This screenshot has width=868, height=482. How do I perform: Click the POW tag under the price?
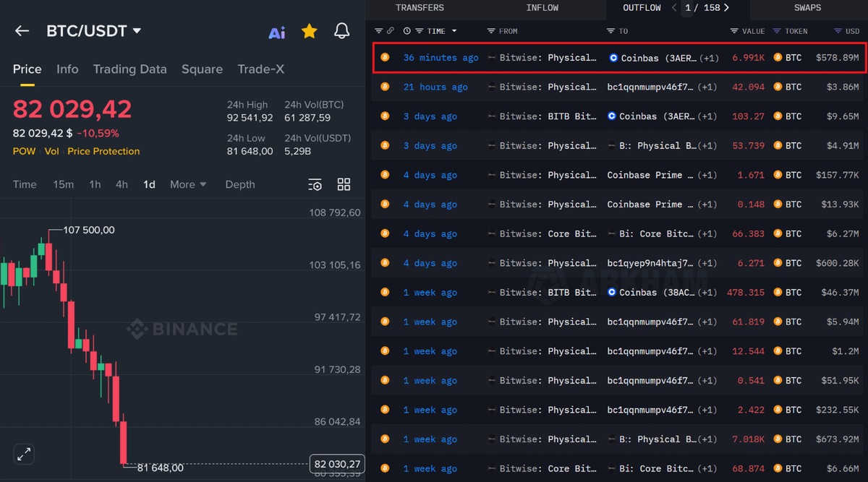coord(24,151)
